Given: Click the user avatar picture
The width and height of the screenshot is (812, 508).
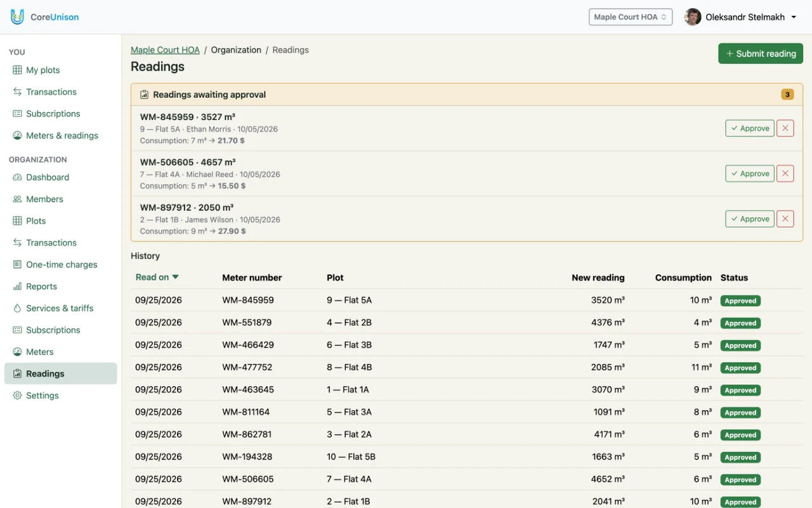Looking at the screenshot, I should 693,17.
